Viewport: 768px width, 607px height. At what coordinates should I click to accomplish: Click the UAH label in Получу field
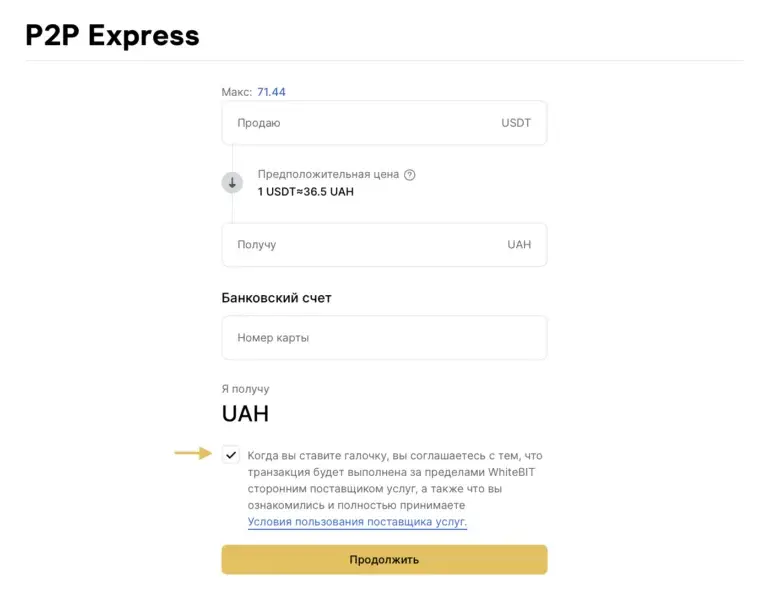tap(519, 244)
